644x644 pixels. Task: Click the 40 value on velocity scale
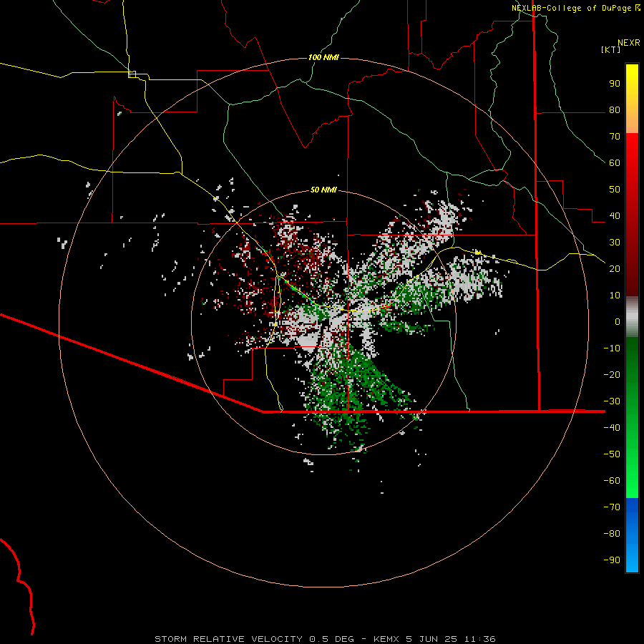click(x=615, y=216)
